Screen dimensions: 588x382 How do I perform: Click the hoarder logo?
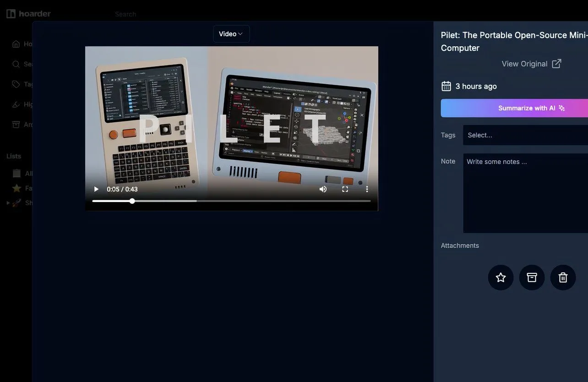click(x=28, y=14)
